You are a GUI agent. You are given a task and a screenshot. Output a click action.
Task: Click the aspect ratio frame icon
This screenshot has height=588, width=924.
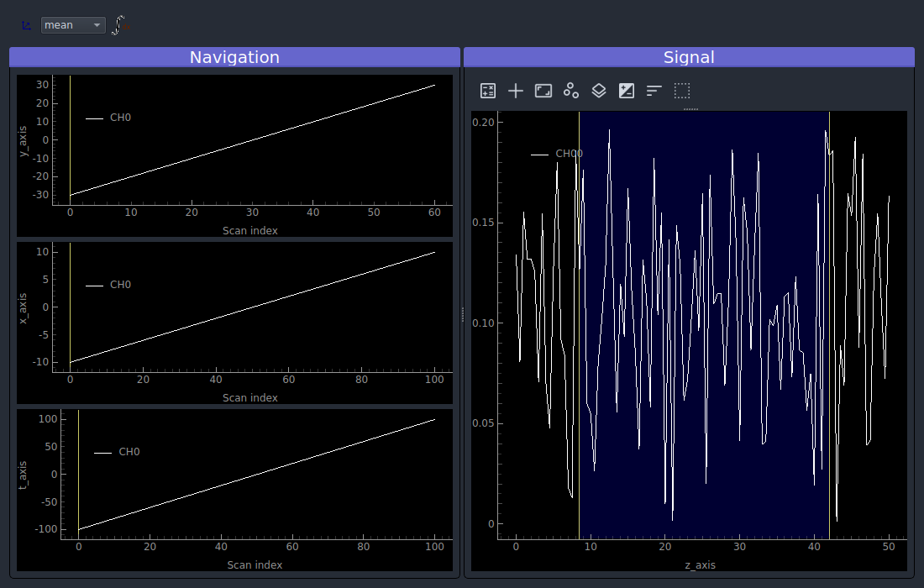coord(543,91)
